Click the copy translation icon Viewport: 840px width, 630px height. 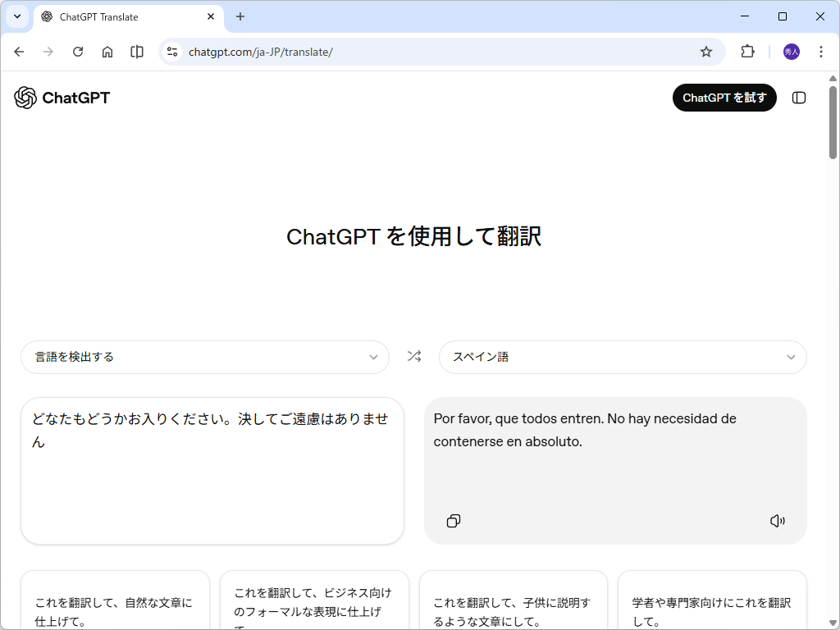453,521
